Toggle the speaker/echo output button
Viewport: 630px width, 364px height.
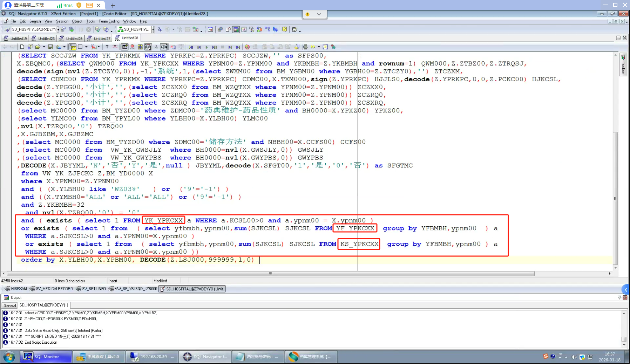(164, 47)
